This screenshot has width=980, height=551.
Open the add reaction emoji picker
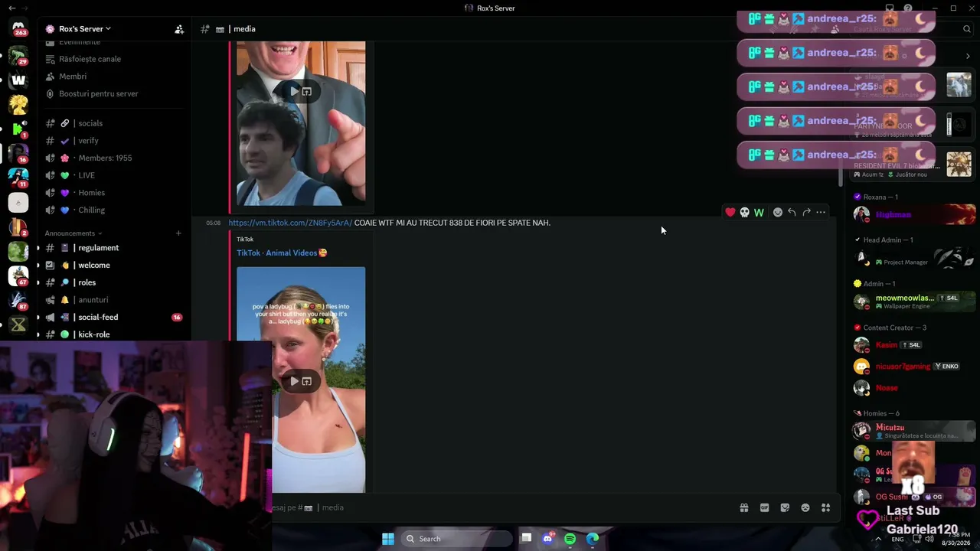coord(778,212)
